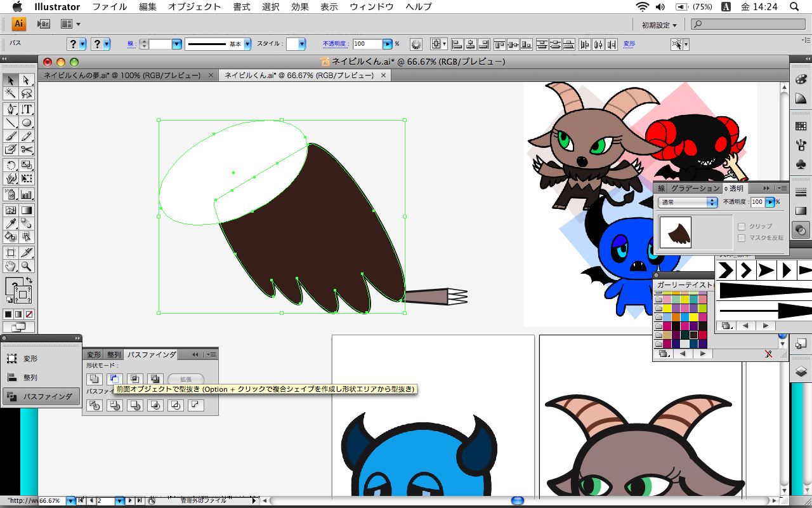812x508 pixels.
Task: Select the Pen tool in the toolbox
Action: tap(11, 109)
